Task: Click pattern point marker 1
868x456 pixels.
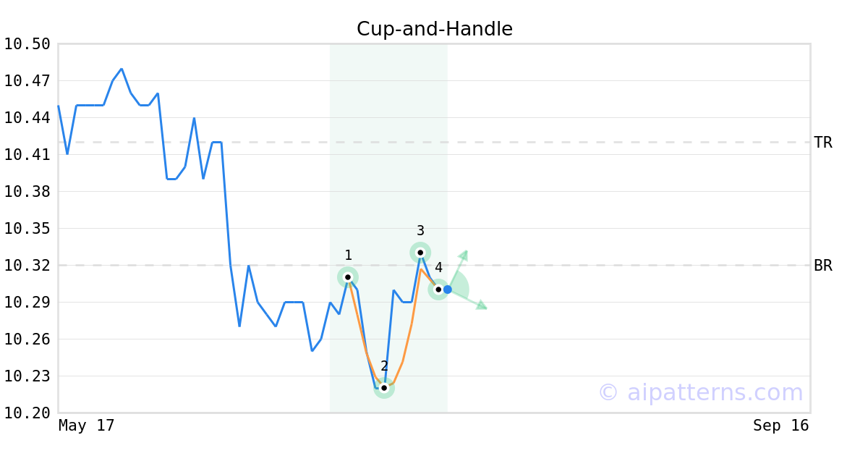Action: point(348,277)
